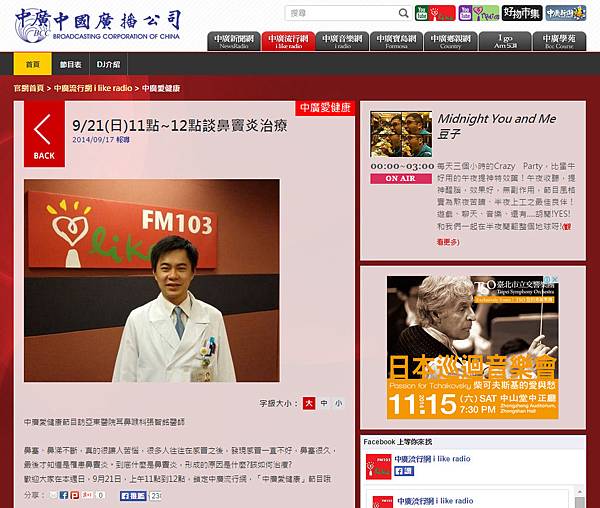
Task: Click 中廣流行網 i like radio Facebook link
Action: 432,459
